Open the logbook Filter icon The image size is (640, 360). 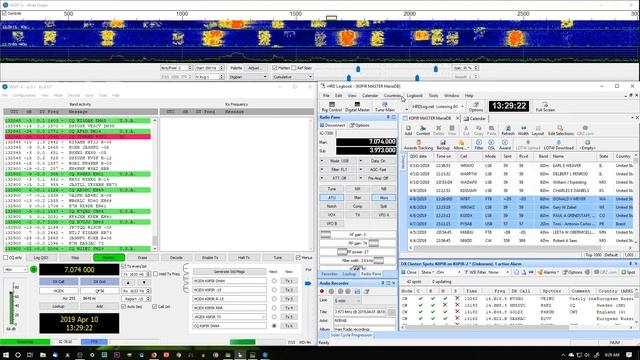[x=479, y=145]
